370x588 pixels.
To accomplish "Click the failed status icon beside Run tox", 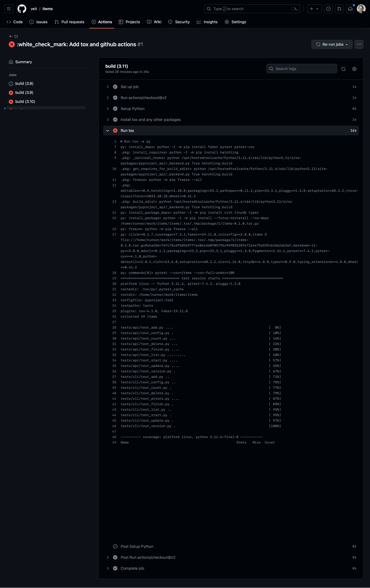I will [115, 131].
